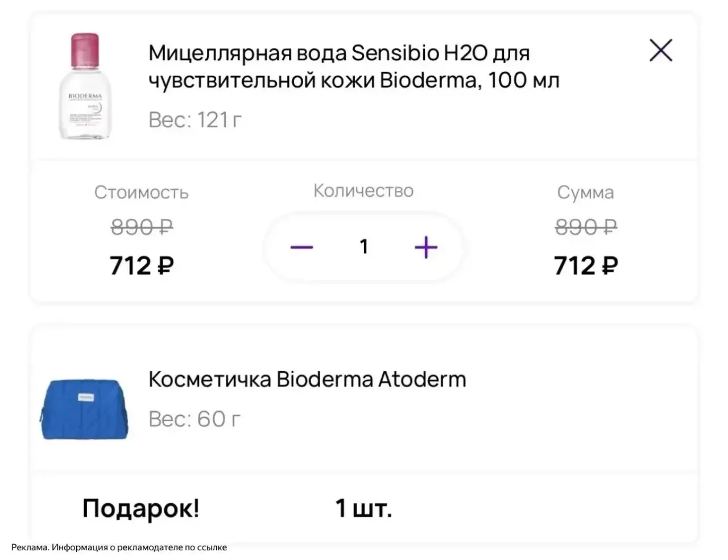
Task: Click the Стоимость column label
Action: click(141, 193)
